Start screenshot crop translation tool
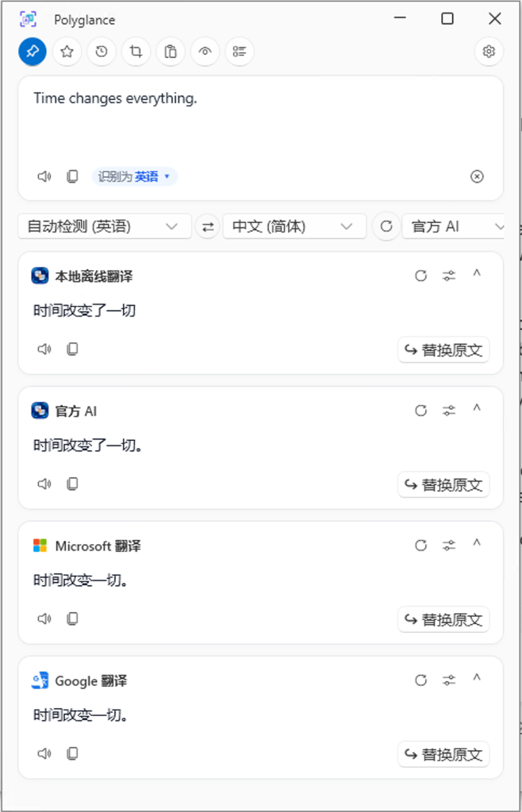The width and height of the screenshot is (522, 812). [136, 52]
